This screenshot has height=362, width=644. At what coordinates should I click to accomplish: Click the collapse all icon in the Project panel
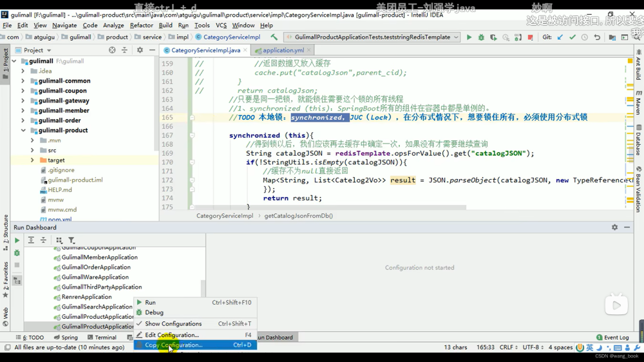tap(124, 50)
